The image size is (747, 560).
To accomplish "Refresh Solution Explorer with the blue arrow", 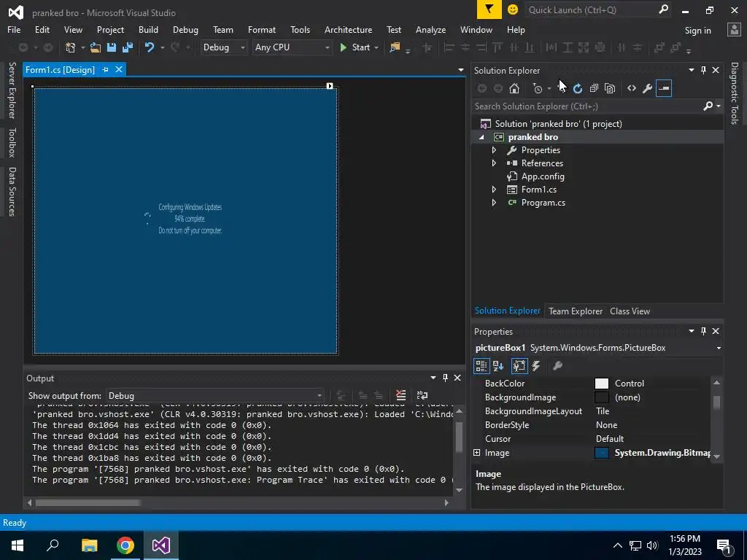I will click(578, 88).
